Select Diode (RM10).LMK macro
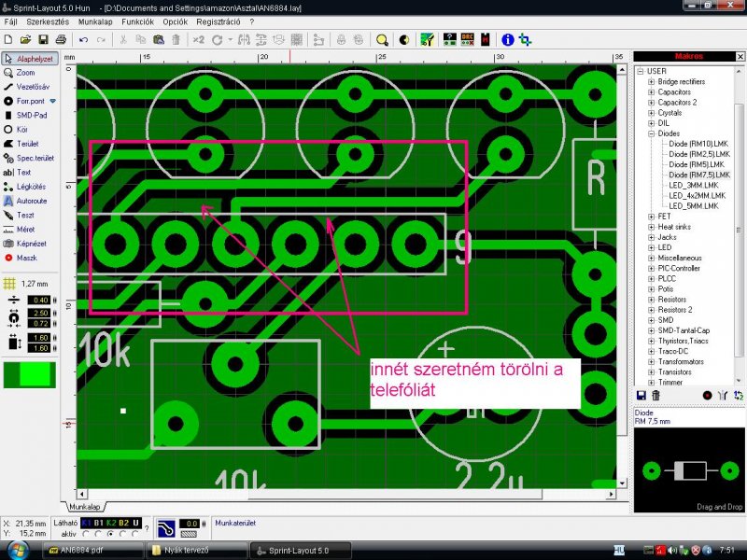 click(698, 144)
